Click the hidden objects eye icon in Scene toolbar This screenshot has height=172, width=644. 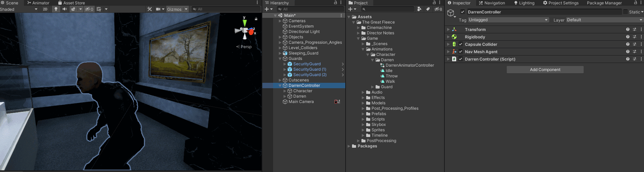(89, 9)
